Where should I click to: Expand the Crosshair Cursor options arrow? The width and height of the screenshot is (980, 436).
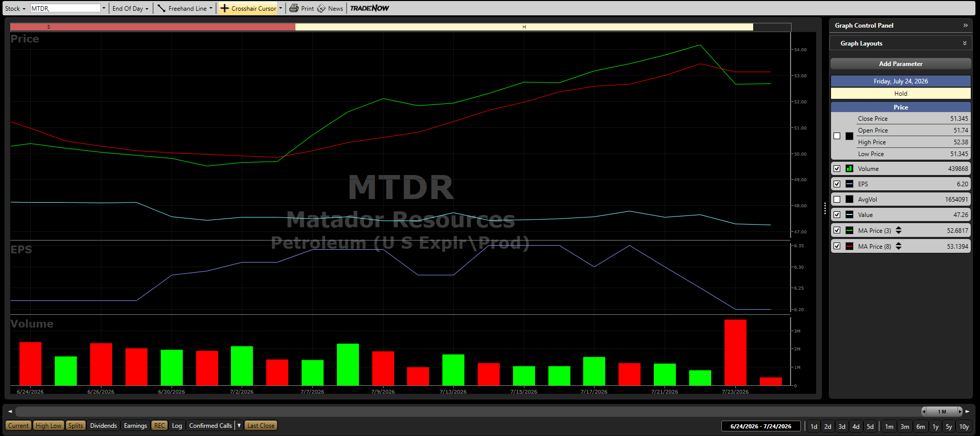[x=281, y=8]
